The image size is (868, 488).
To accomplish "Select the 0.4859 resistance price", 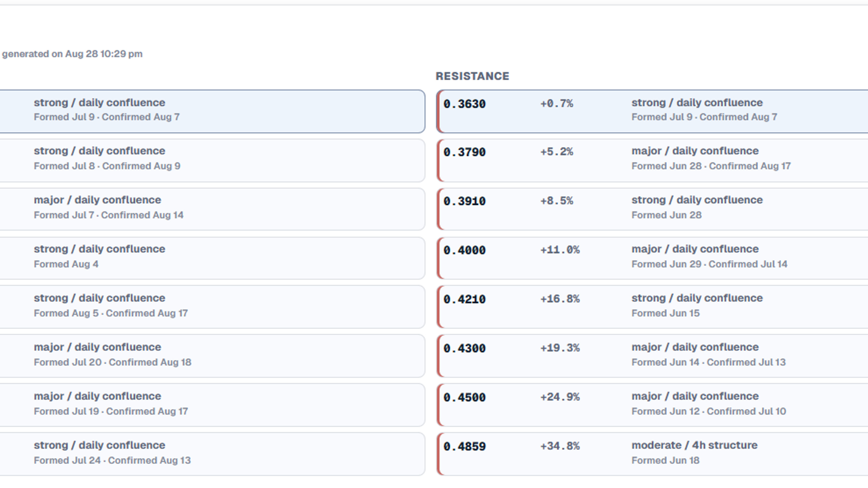I will point(464,447).
